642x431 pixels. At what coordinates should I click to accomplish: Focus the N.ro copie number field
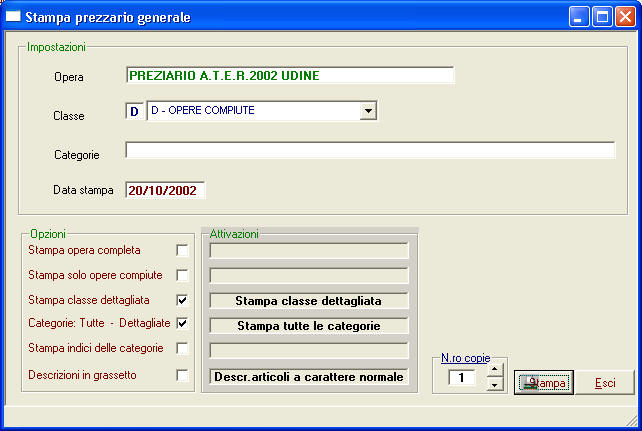(x=462, y=377)
